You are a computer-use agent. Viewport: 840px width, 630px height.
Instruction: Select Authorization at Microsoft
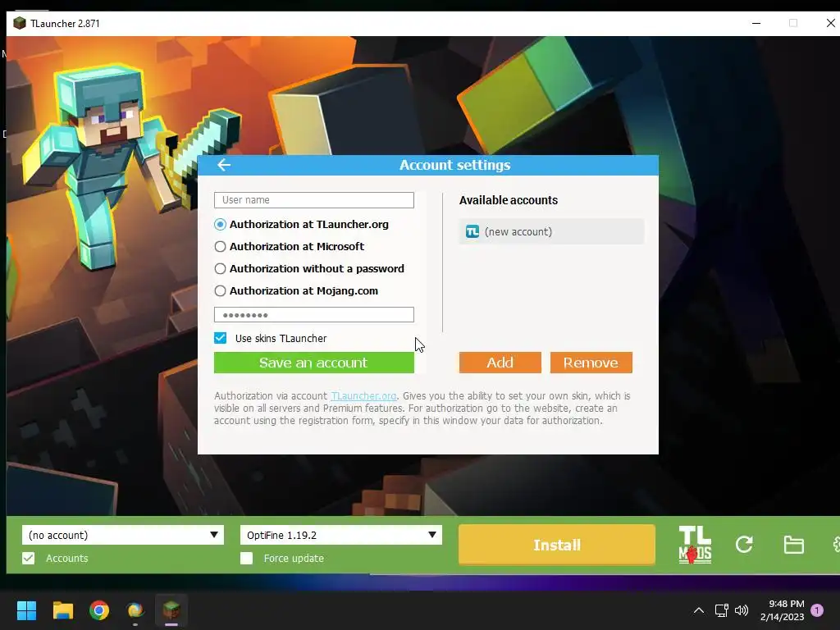pos(290,246)
